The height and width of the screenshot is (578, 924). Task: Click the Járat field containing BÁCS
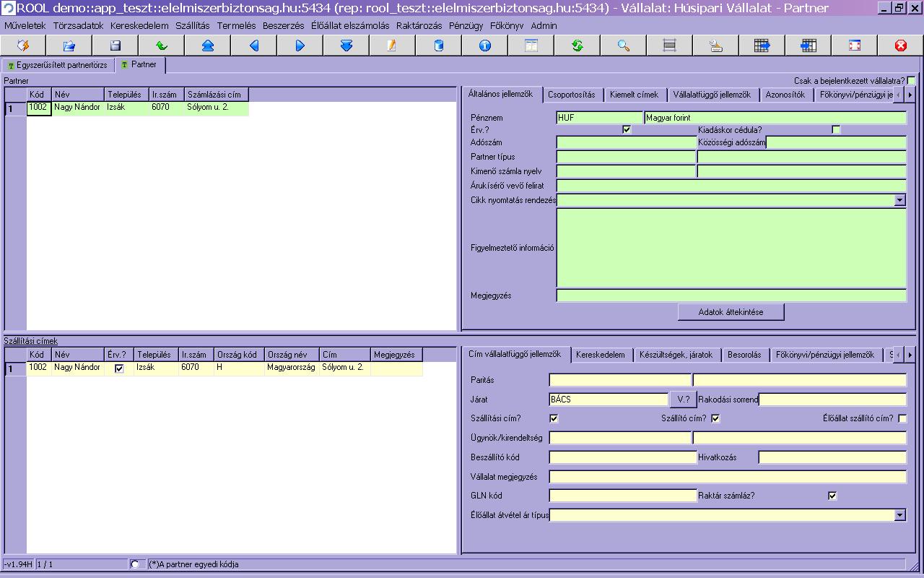pos(609,400)
